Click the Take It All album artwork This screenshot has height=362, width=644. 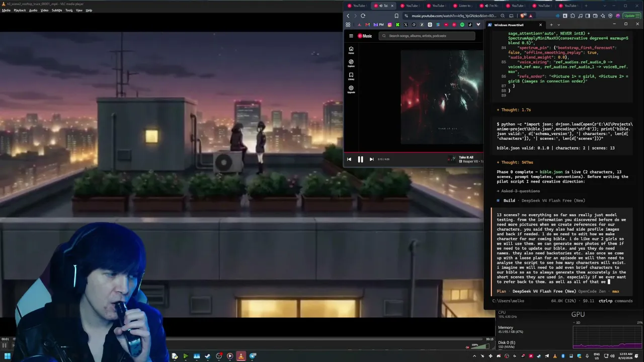pos(441,97)
